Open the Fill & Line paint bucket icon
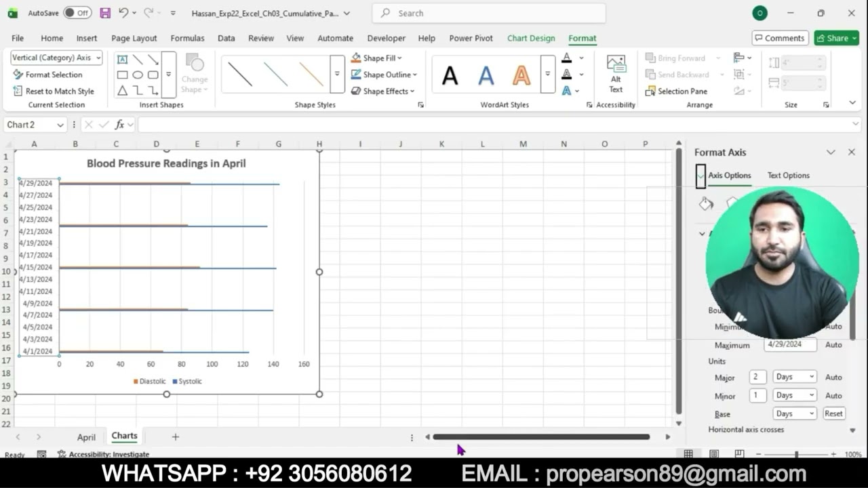 (x=706, y=204)
